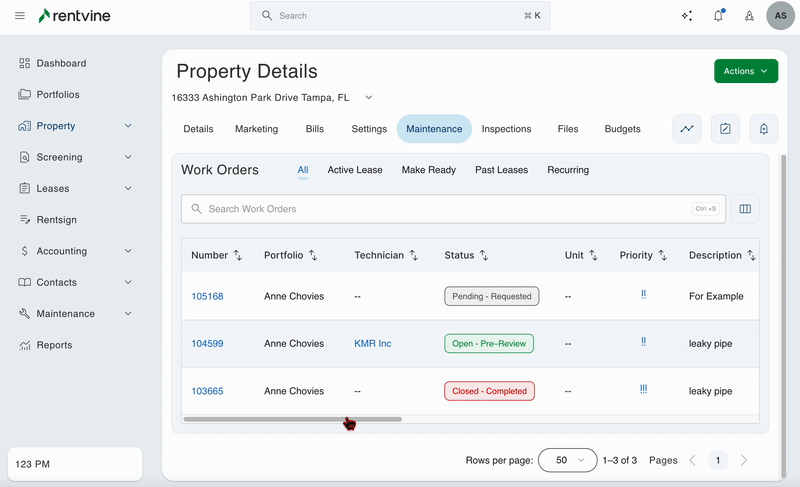This screenshot has height=487, width=800.
Task: Click the AI sparkle icon in header
Action: (x=686, y=16)
